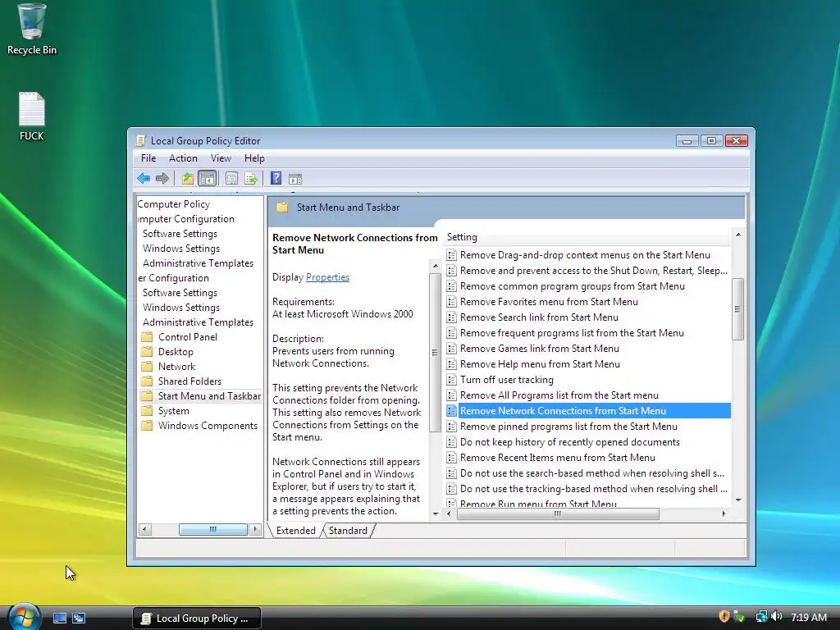Select Remove Games link from Start Menu
The height and width of the screenshot is (630, 840).
click(540, 348)
